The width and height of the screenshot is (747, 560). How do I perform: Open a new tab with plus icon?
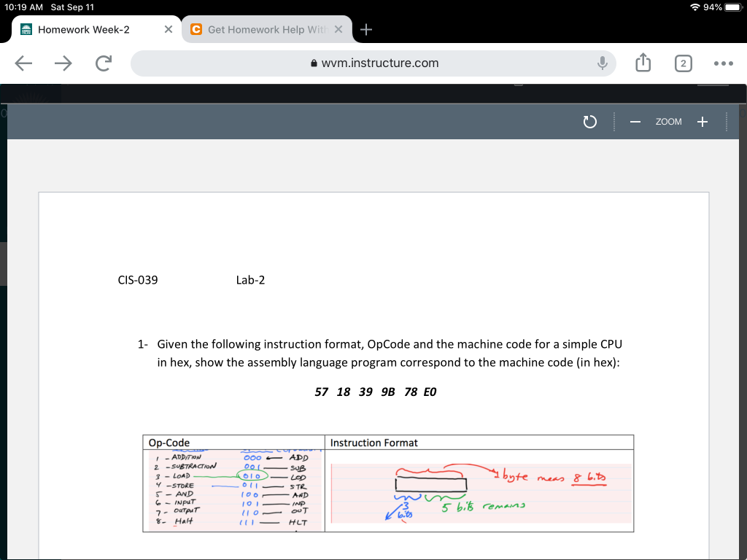click(x=365, y=29)
